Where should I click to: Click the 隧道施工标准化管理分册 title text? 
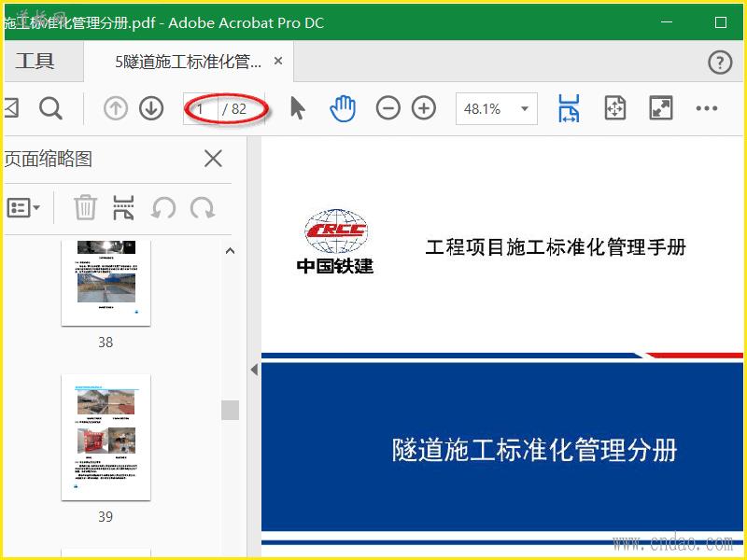[534, 450]
